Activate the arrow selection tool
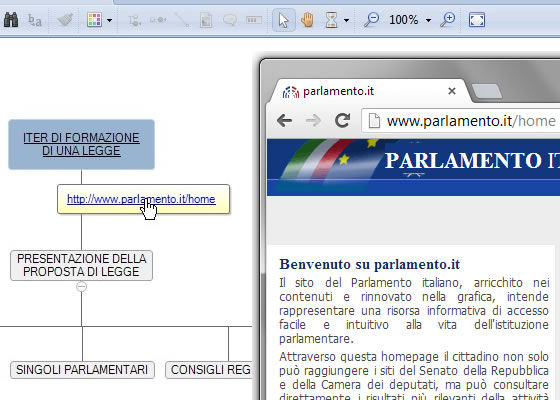 click(x=284, y=20)
